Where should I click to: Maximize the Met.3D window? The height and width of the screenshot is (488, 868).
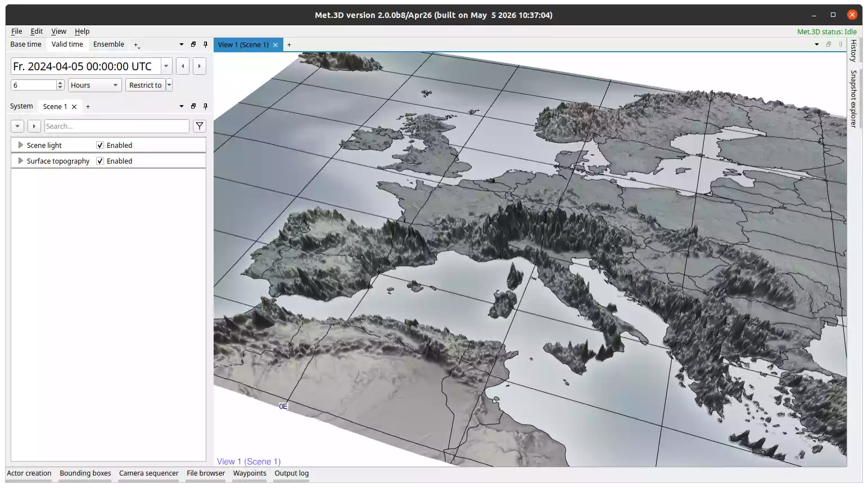pyautogui.click(x=833, y=15)
